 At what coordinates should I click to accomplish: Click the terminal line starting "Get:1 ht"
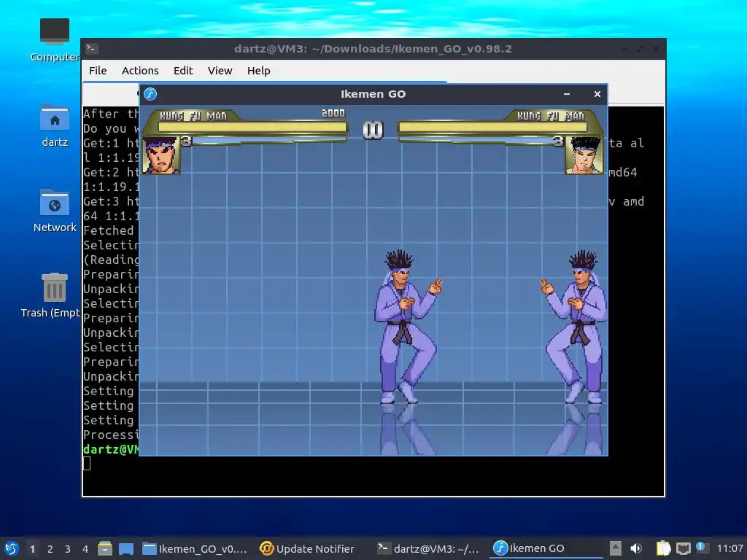[111, 144]
